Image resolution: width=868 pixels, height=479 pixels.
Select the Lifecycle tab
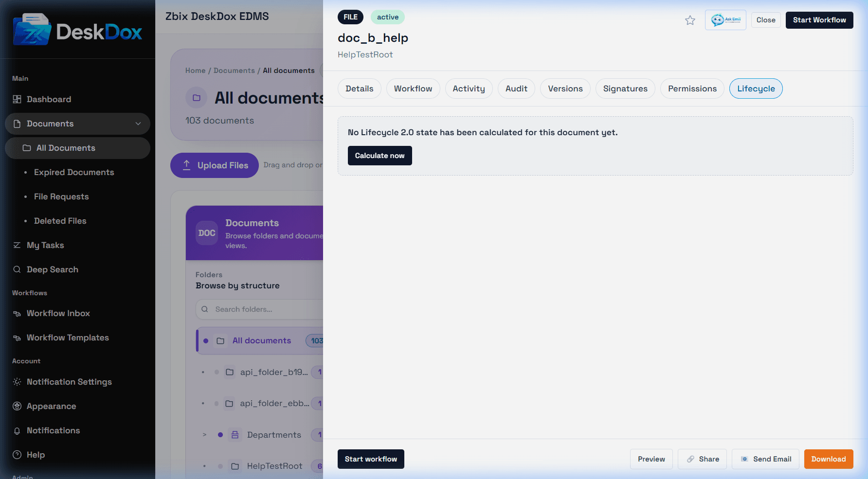(x=756, y=89)
